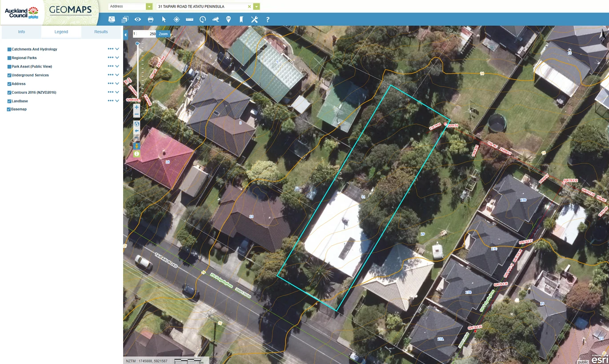This screenshot has height=364, width=609.
Task: Switch to the Results tab
Action: [101, 32]
